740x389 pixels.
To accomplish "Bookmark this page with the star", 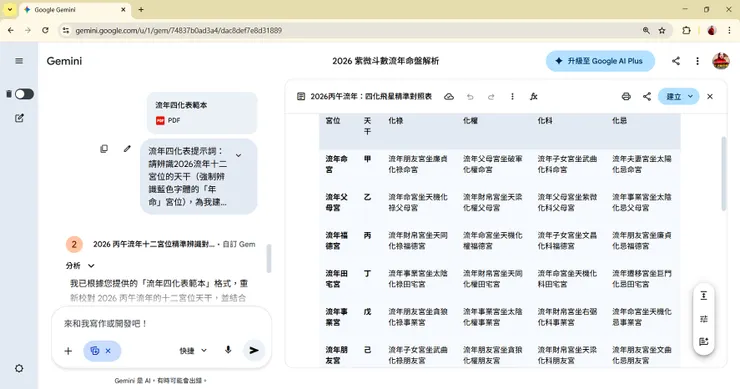I will pos(662,30).
